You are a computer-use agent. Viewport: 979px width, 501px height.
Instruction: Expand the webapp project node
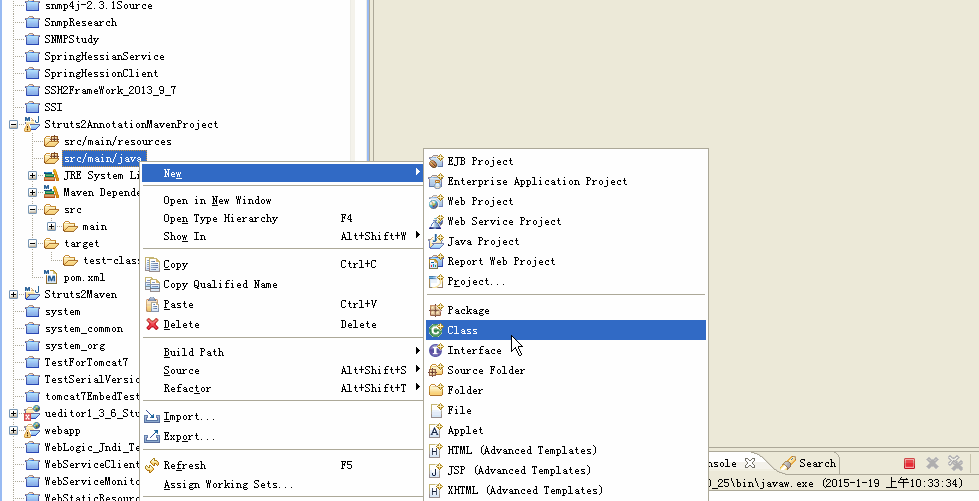[13, 431]
